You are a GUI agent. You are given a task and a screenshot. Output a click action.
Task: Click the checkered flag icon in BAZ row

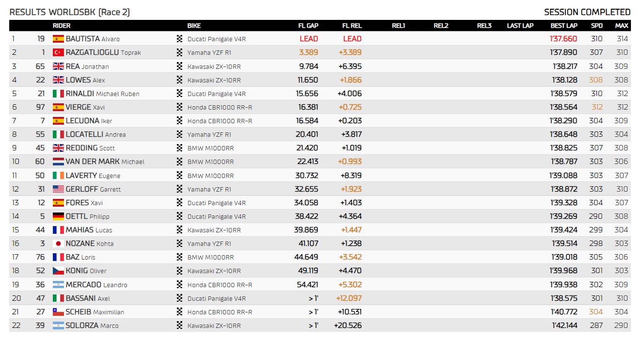click(180, 257)
